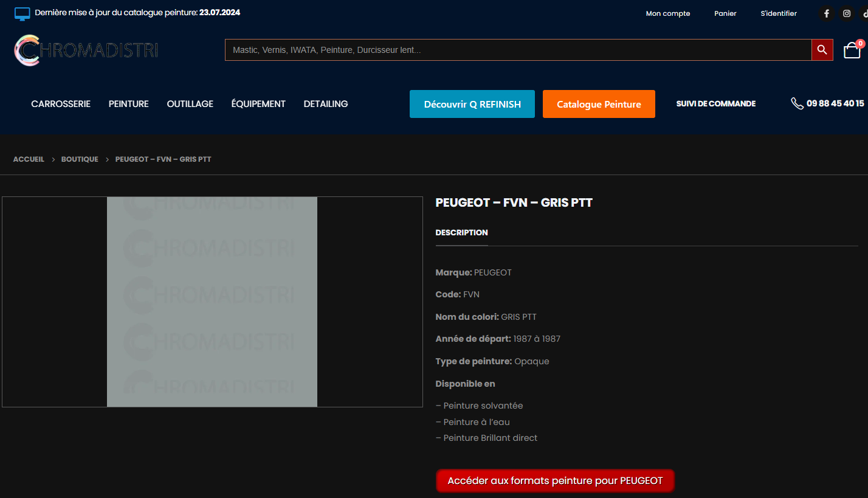Open Mon compte link
Screen dimensions: 868x498
[x=668, y=13]
